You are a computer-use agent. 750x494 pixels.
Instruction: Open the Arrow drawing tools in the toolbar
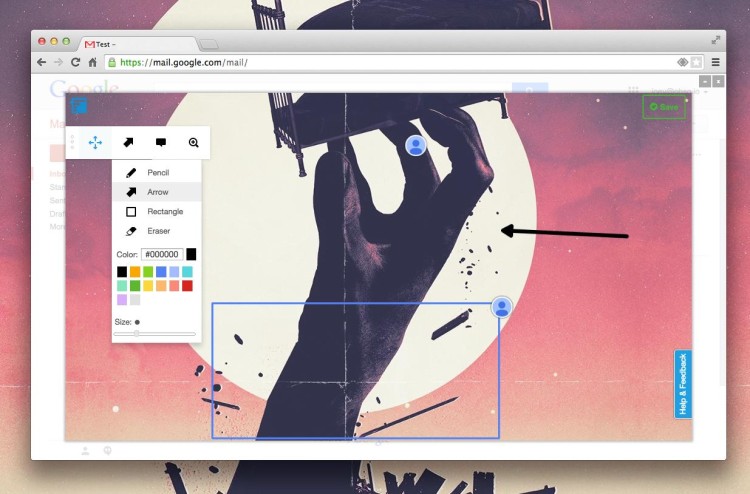click(128, 143)
